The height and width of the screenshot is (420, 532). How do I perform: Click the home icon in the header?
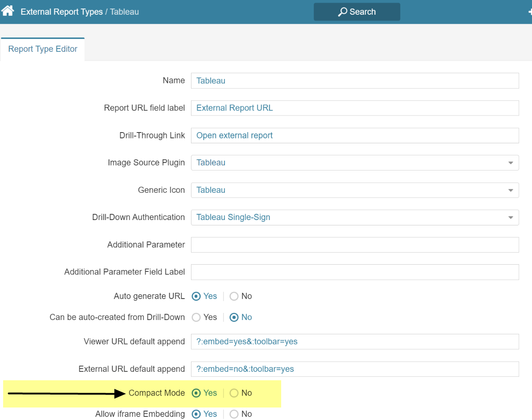[x=7, y=10]
